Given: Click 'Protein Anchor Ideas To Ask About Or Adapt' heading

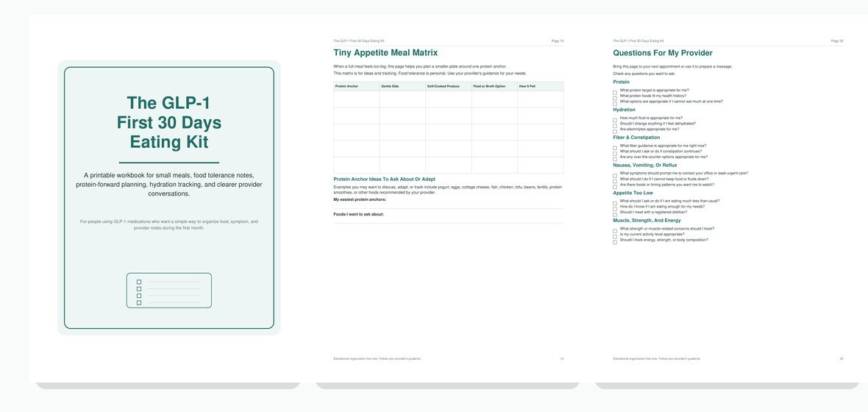Looking at the screenshot, I should (384, 180).
